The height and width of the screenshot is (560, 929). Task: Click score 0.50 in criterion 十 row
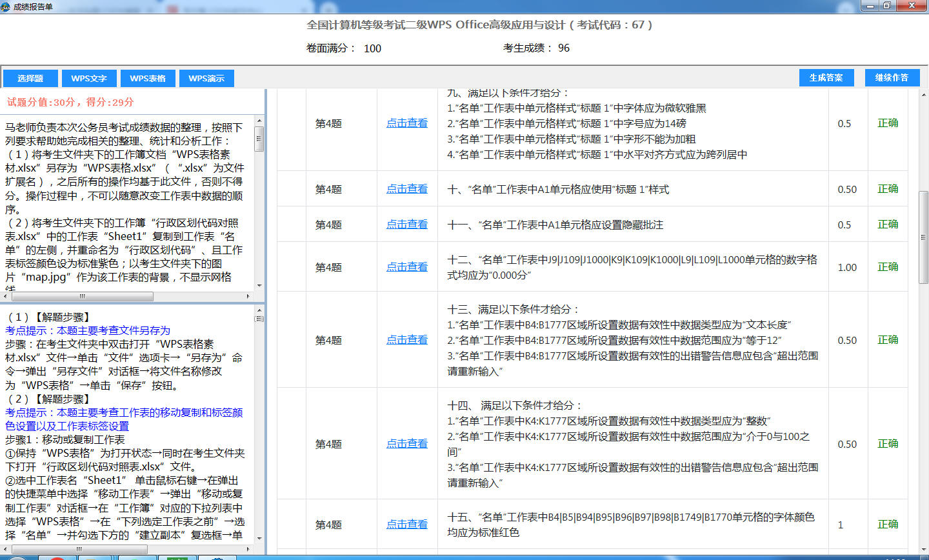click(x=847, y=190)
